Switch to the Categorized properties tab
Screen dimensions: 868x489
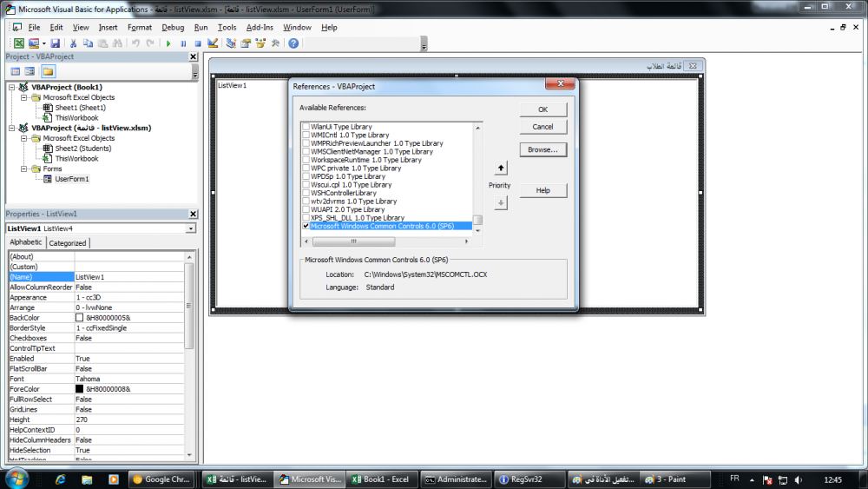(68, 243)
